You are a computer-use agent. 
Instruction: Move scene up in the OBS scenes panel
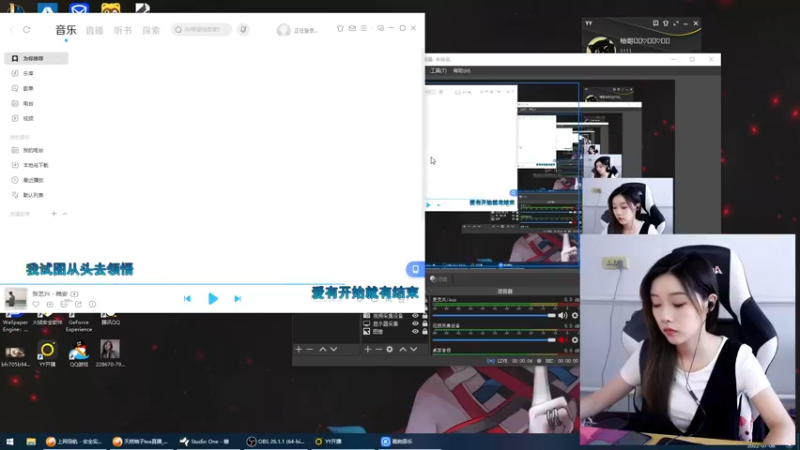pos(322,349)
